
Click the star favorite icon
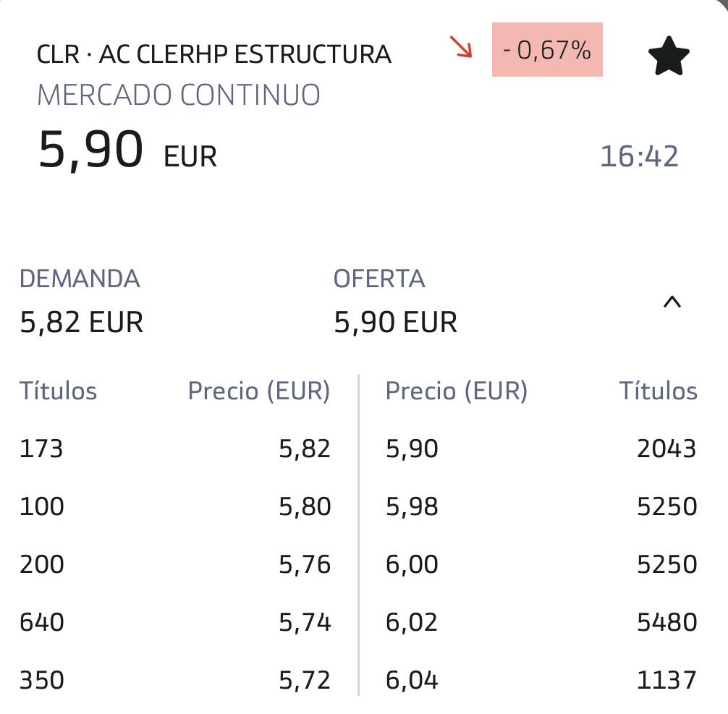click(x=669, y=56)
